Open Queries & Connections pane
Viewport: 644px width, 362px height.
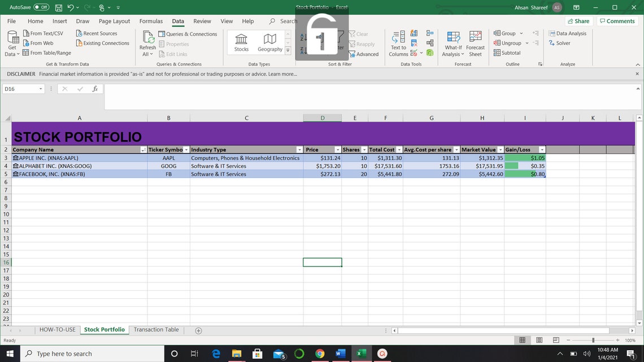(x=189, y=33)
